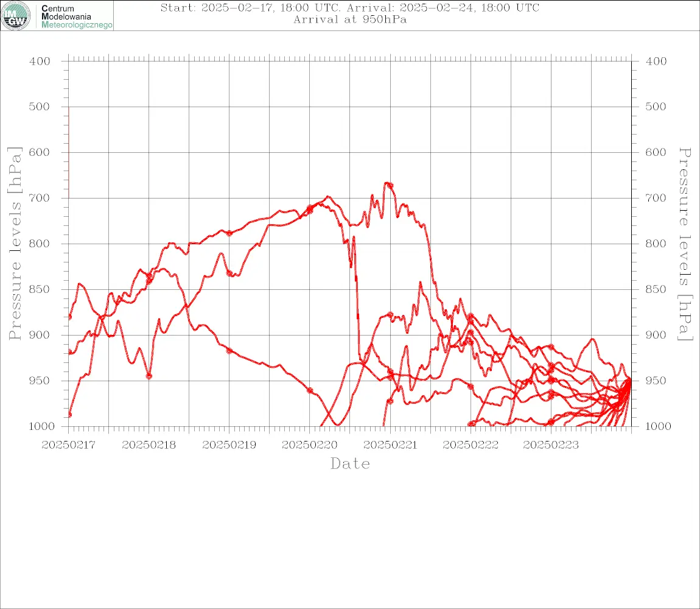Click the left axis 400 label

(x=40, y=62)
